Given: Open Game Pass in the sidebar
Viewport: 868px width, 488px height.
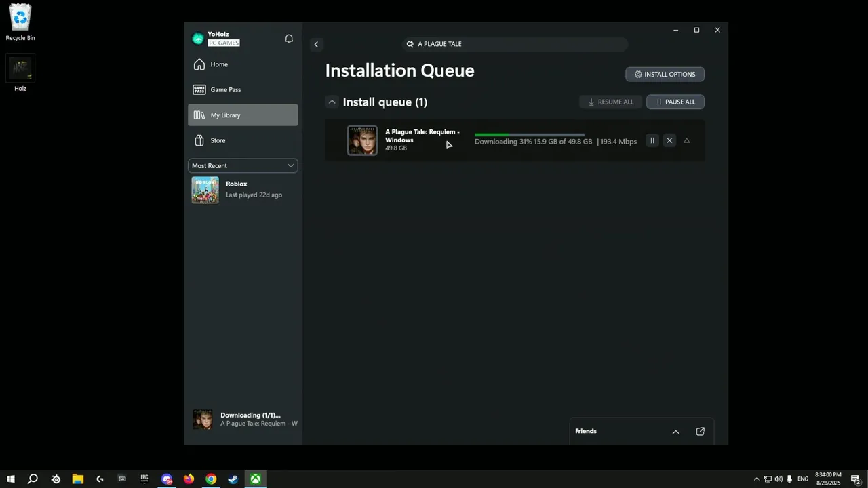Looking at the screenshot, I should click(x=243, y=89).
